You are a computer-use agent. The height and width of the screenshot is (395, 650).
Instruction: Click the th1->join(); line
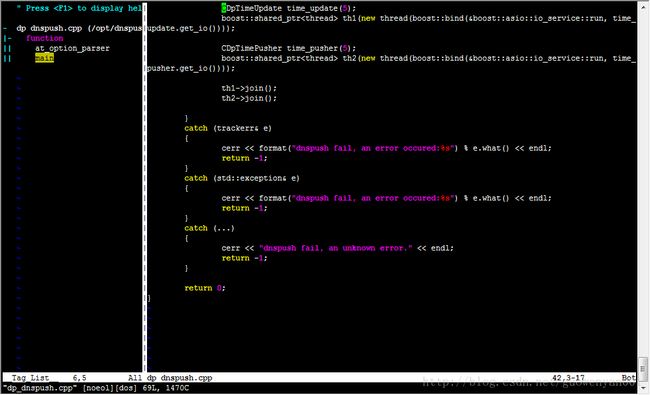tap(249, 88)
